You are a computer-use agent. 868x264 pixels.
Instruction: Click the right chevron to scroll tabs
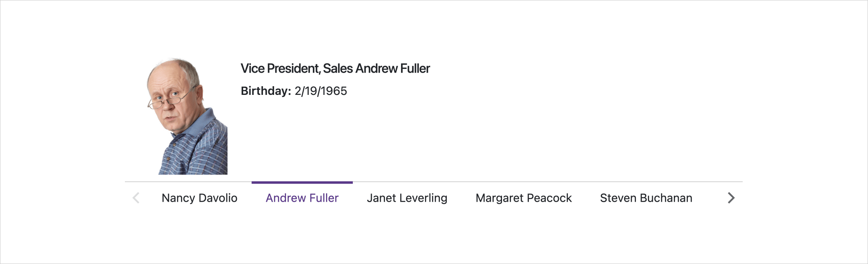click(731, 198)
